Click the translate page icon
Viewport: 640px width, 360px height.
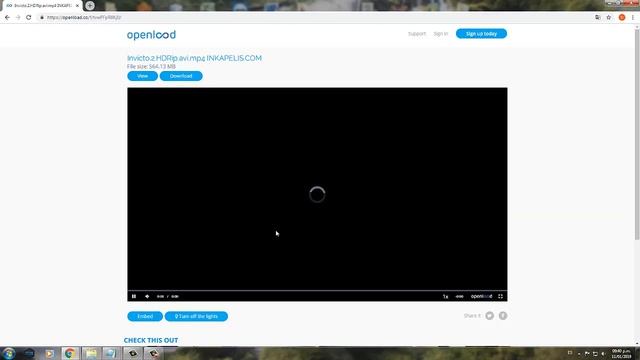coord(598,18)
